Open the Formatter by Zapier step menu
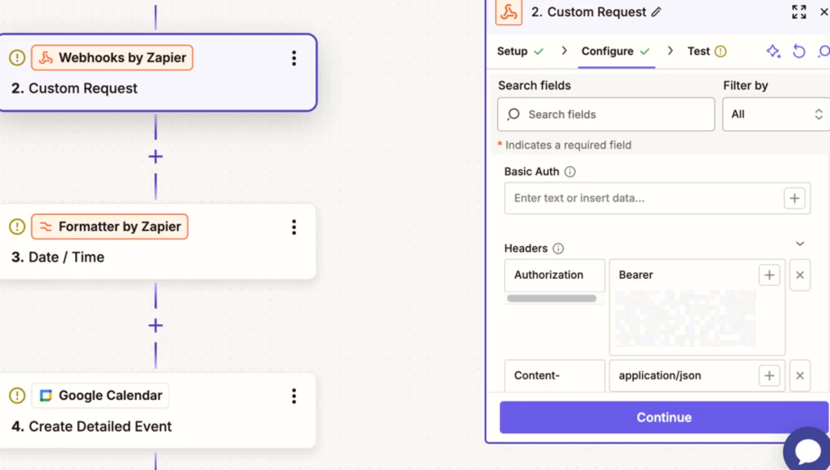The width and height of the screenshot is (830, 470). pyautogui.click(x=294, y=227)
